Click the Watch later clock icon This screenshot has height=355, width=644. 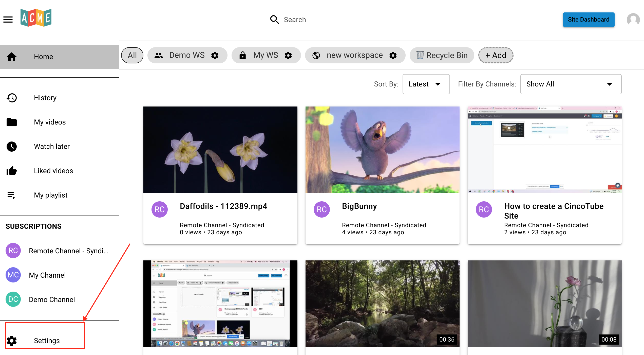coord(12,146)
